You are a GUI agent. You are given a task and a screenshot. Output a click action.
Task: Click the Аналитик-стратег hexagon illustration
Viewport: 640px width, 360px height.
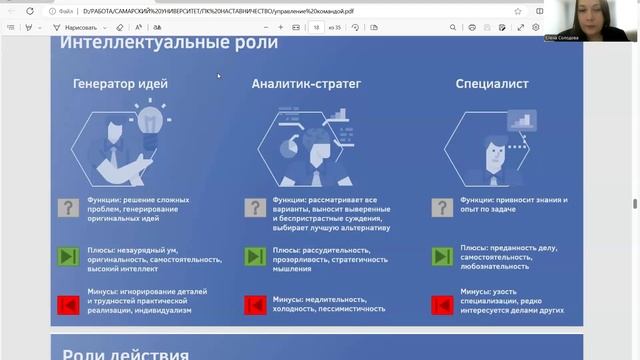click(306, 147)
